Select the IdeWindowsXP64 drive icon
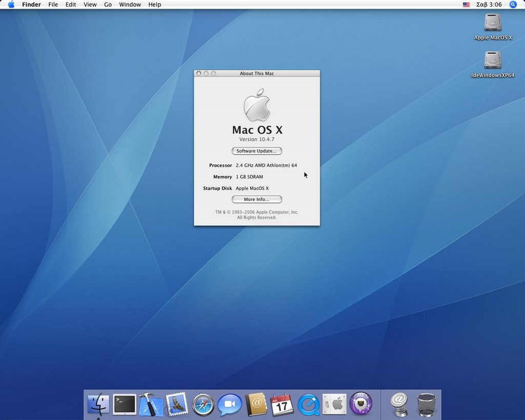525x420 pixels. tap(493, 61)
